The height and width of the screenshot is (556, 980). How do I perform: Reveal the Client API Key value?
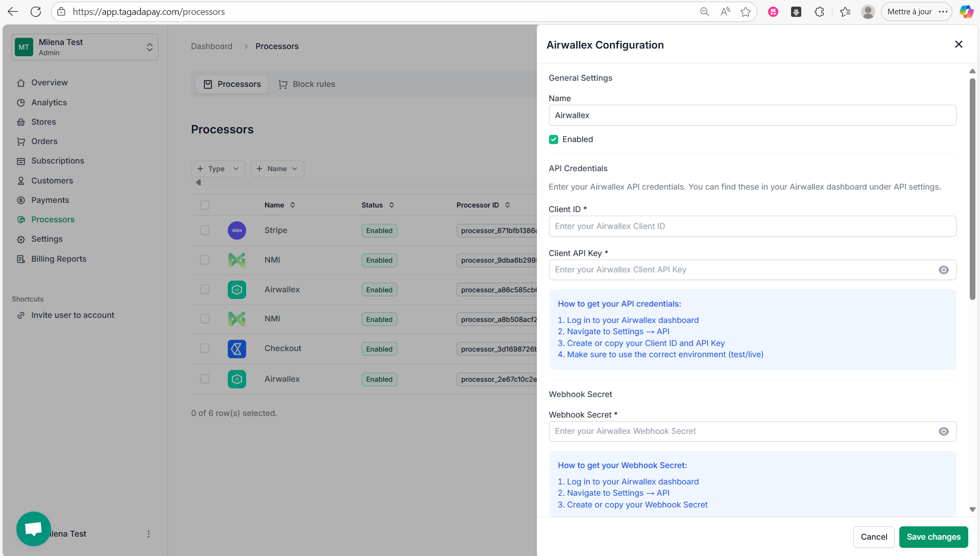coord(944,270)
